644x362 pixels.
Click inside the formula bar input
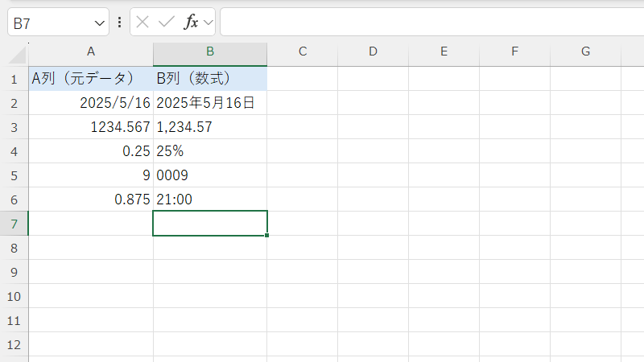[x=427, y=23]
